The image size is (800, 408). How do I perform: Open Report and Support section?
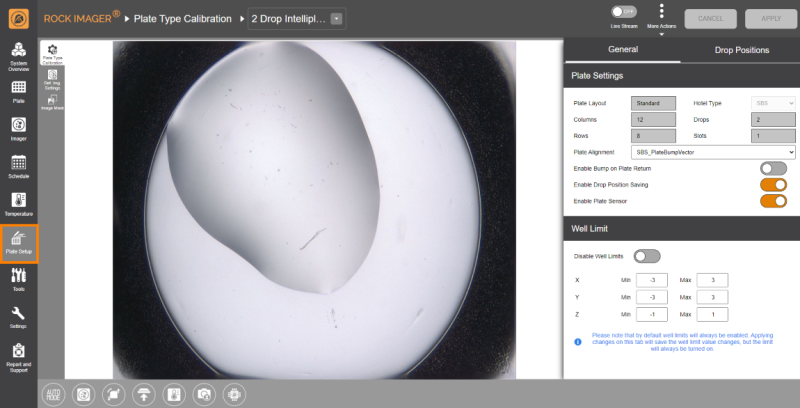[18, 355]
